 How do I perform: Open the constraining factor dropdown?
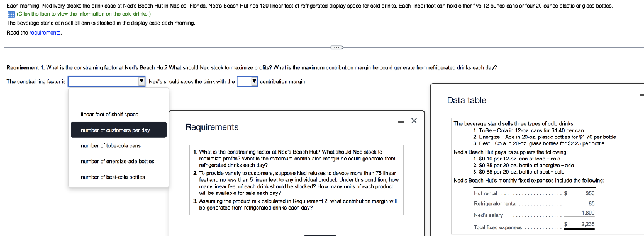coord(106,81)
